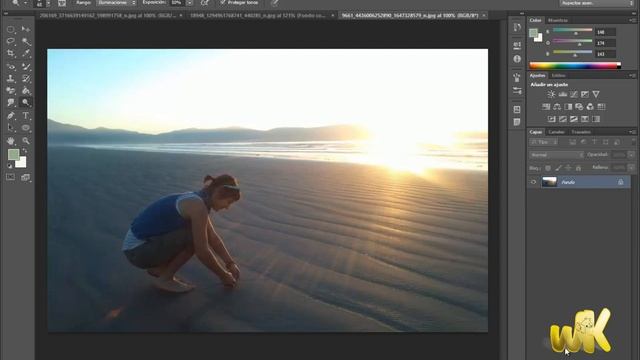
Task: Open the brush preset picker dropdown
Action: [x=48, y=3]
